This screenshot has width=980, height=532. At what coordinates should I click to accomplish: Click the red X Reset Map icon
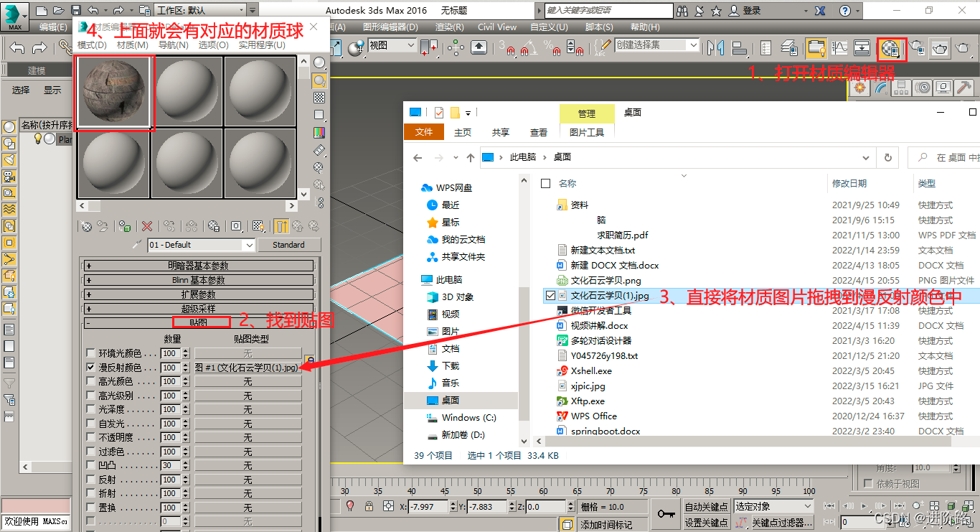coord(147,226)
